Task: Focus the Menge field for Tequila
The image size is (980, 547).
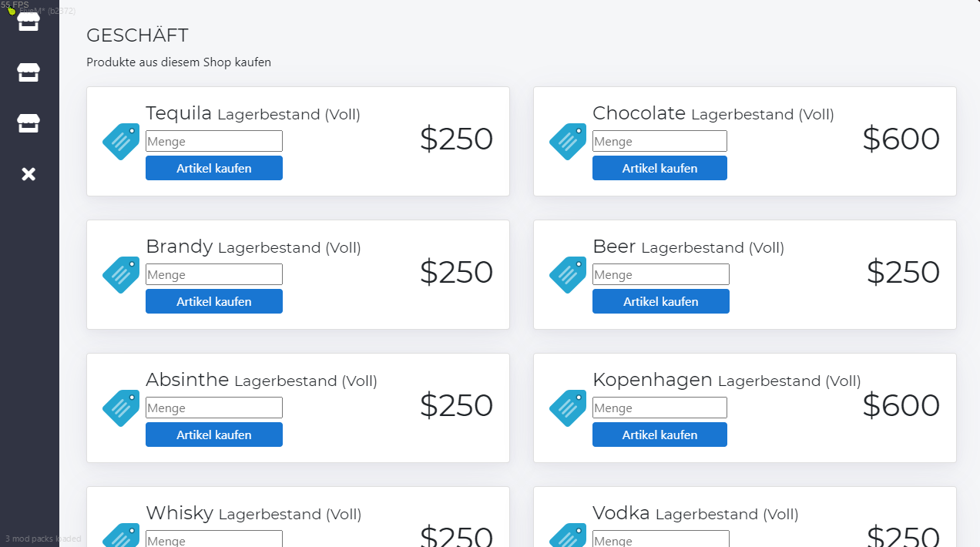Action: click(x=214, y=141)
